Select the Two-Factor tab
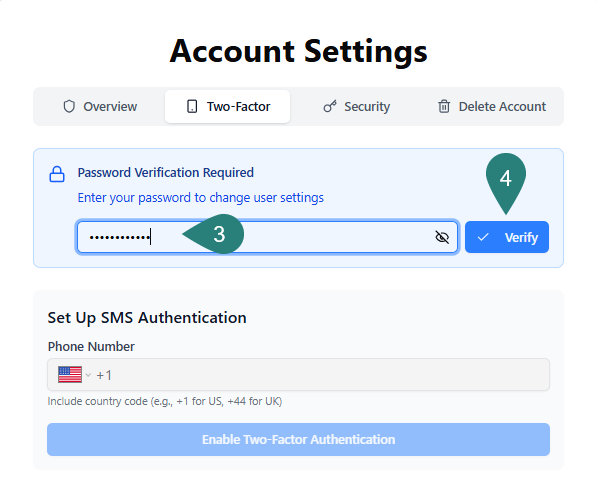The width and height of the screenshot is (596, 500). tap(227, 106)
